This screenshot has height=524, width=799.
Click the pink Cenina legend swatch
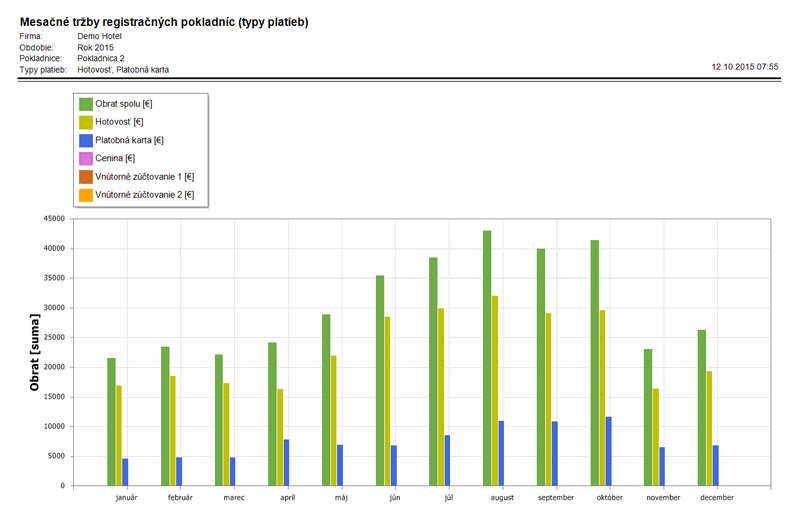(x=86, y=158)
